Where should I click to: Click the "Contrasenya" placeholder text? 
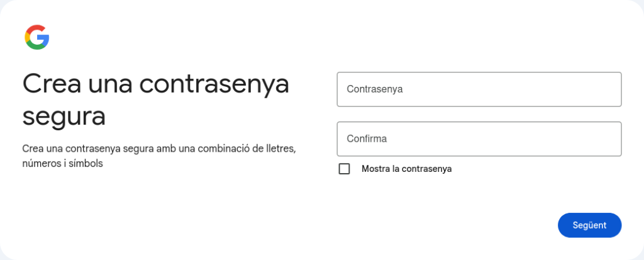pyautogui.click(x=374, y=89)
